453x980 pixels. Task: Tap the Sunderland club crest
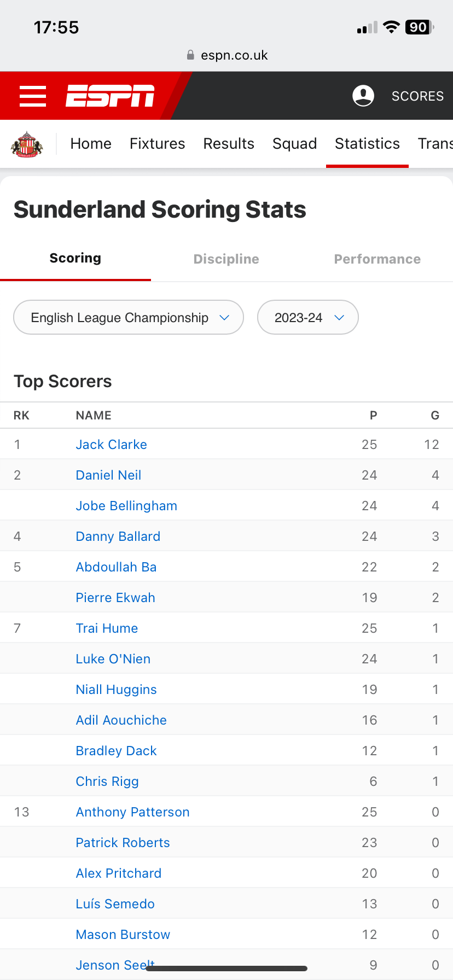pyautogui.click(x=27, y=144)
